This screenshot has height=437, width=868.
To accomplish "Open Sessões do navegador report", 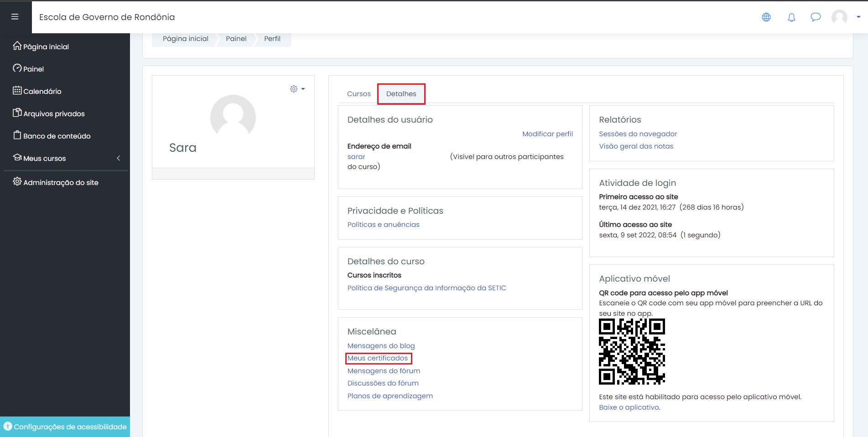I will point(638,134).
